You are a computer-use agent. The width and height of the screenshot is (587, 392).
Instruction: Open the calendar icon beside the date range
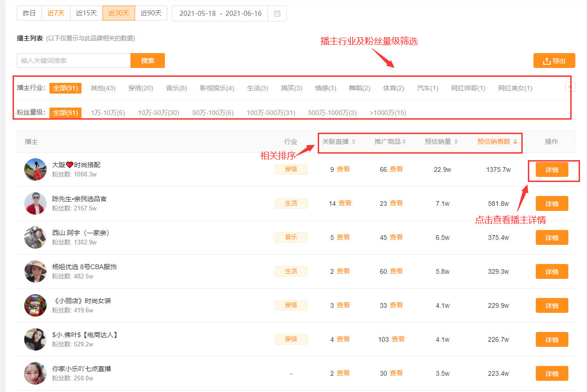click(x=278, y=14)
